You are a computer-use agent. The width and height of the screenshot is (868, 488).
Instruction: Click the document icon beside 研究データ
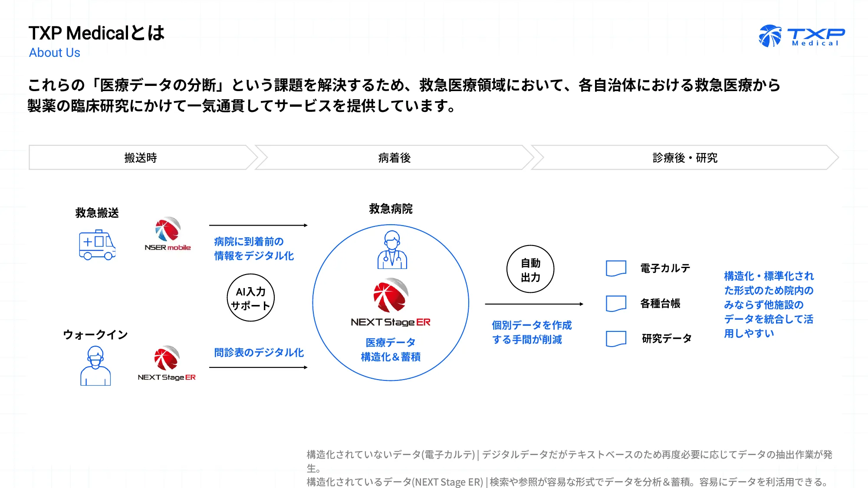pyautogui.click(x=616, y=338)
